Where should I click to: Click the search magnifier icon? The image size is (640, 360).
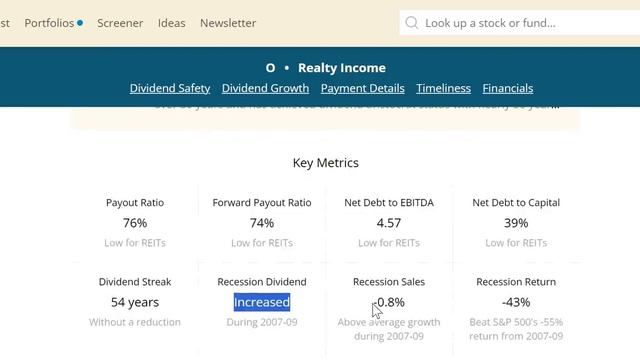coord(412,23)
